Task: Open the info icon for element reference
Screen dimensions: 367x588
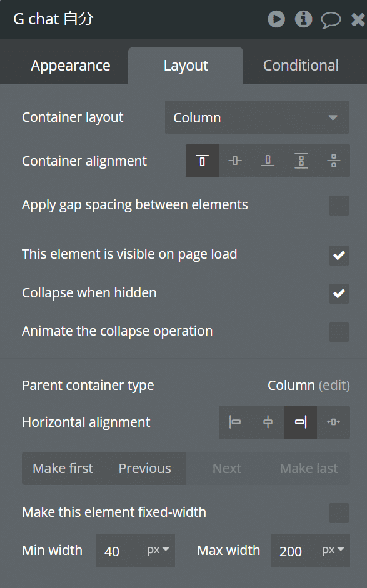Action: (x=304, y=19)
